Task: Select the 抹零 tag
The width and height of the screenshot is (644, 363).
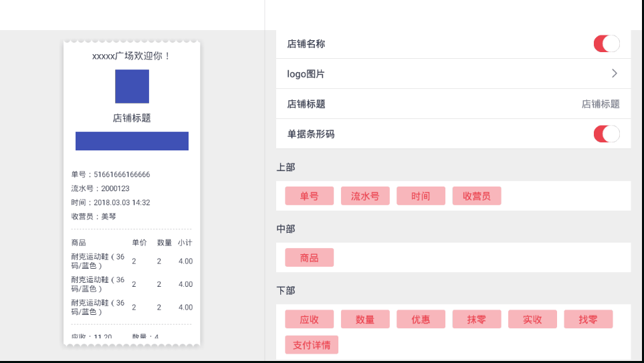Action: click(476, 319)
